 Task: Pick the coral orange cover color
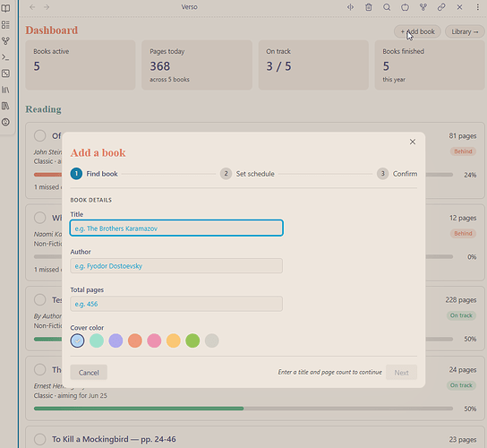tap(135, 340)
